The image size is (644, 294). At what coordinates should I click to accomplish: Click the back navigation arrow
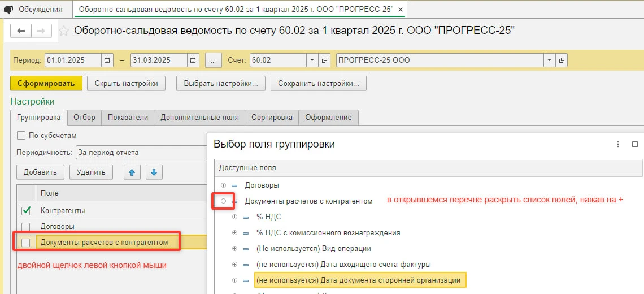[x=21, y=31]
